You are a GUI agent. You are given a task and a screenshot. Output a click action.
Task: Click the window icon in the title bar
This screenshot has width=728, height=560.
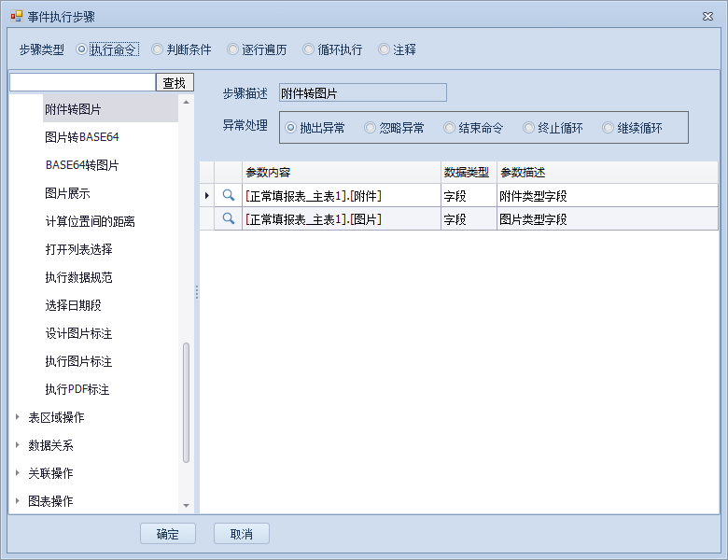click(16, 17)
